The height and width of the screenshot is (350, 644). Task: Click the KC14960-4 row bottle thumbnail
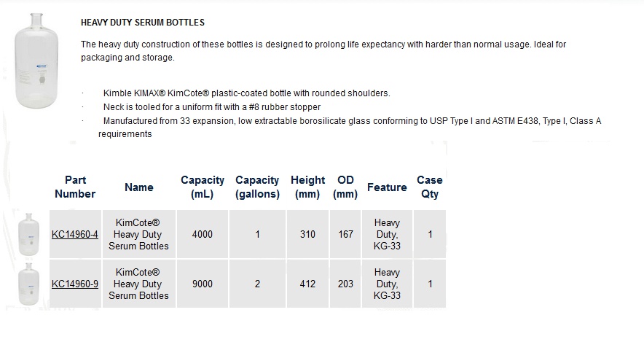28,235
